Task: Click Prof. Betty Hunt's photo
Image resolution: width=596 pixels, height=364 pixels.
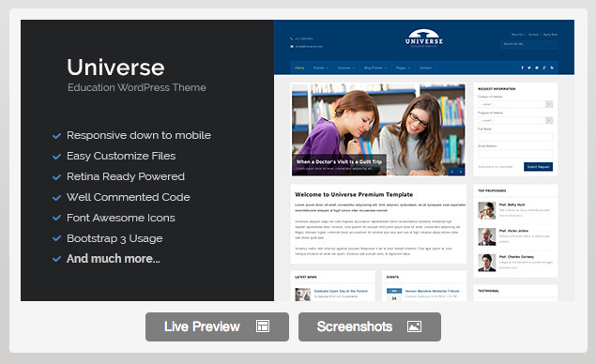Action: 487,210
